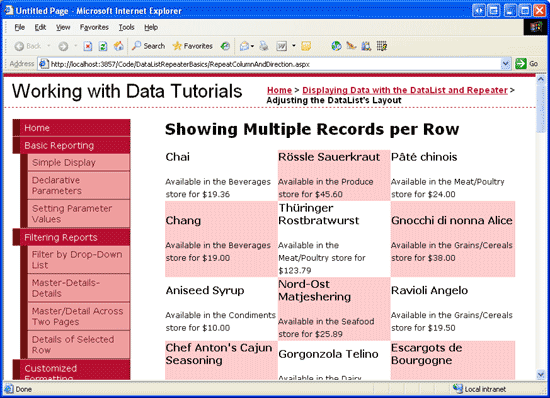Click the Mail toolbar icon

click(244, 46)
